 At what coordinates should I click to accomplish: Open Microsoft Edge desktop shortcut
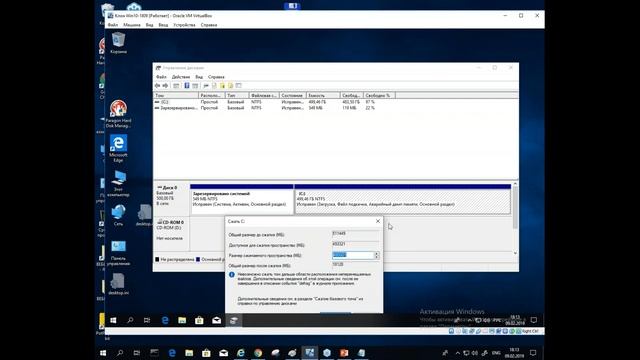[118, 148]
